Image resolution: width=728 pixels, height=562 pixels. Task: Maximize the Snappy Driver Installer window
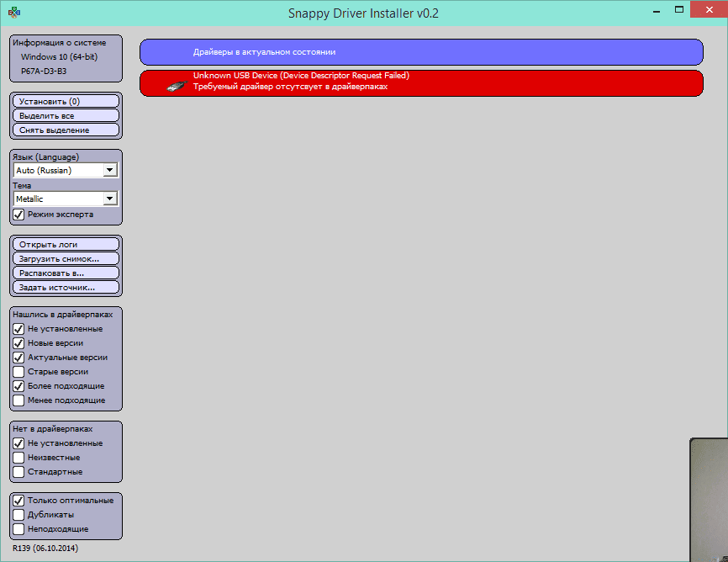[x=678, y=10]
